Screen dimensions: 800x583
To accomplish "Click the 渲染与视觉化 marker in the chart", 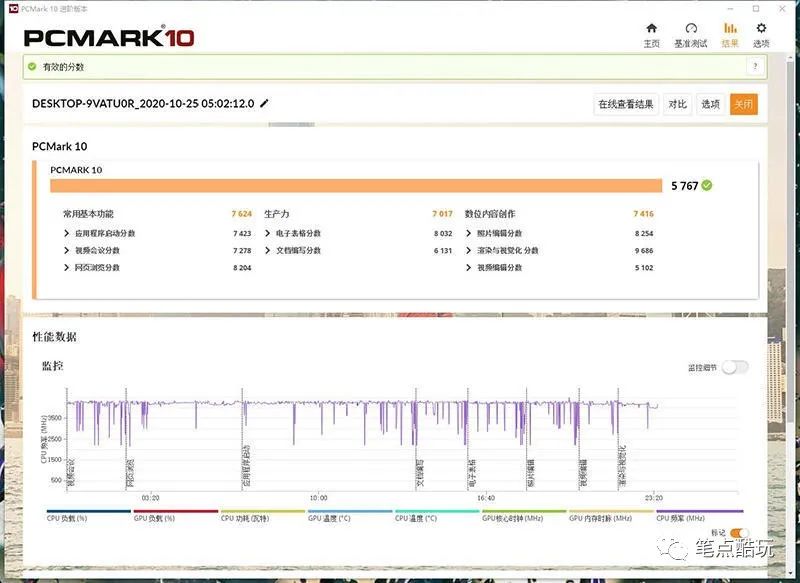I will coord(622,466).
